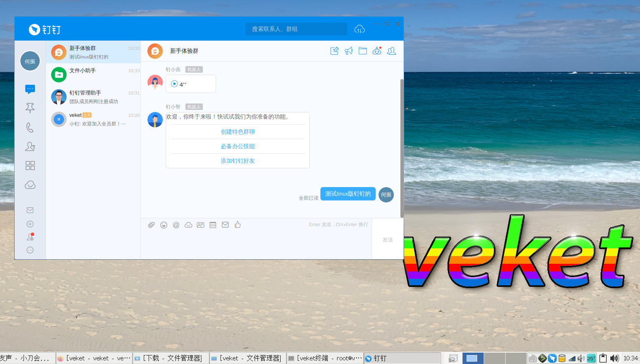Click the DingTalk tray icon in system tray
This screenshot has width=640, height=364.
coord(552,358)
